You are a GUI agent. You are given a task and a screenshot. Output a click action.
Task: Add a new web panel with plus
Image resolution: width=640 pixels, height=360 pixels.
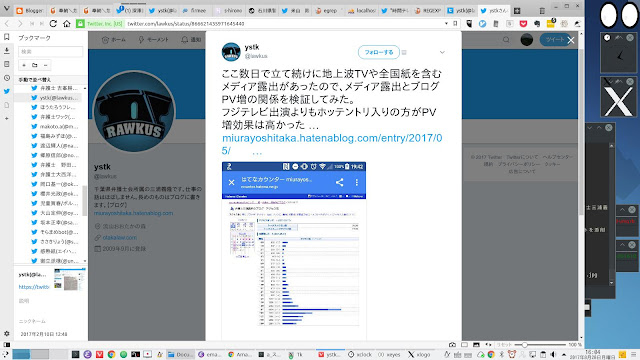7,118
